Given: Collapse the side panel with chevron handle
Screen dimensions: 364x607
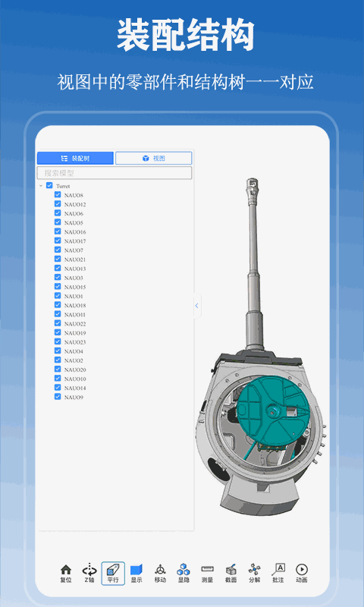Looking at the screenshot, I should [197, 306].
